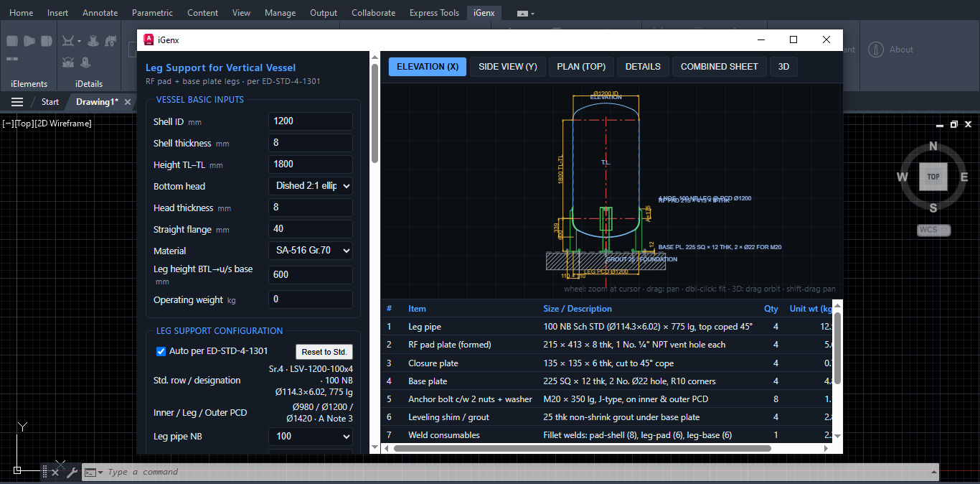The width and height of the screenshot is (980, 484).
Task: Click the About info icon in ribbon
Action: (x=875, y=50)
